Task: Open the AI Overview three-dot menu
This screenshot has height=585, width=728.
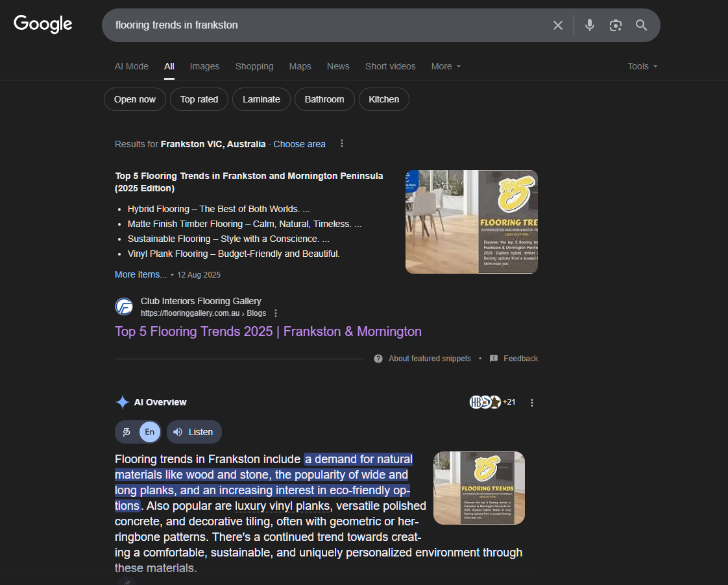Action: 532,403
